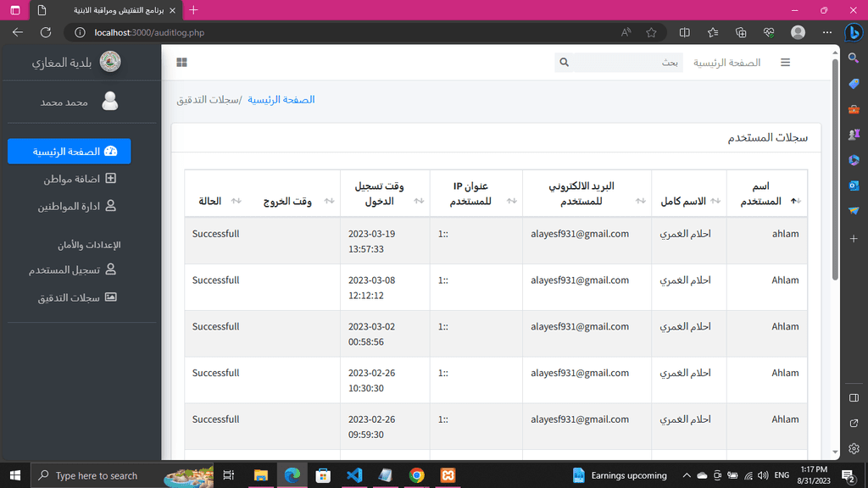Viewport: 868px width, 488px height.
Task: Refresh the page with reload icon
Action: [x=46, y=33]
